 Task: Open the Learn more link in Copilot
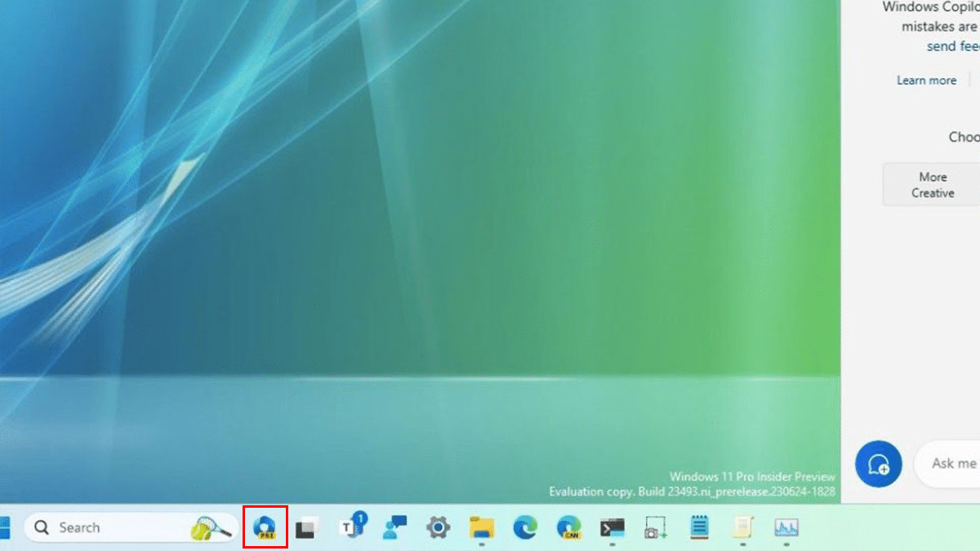pyautogui.click(x=926, y=80)
